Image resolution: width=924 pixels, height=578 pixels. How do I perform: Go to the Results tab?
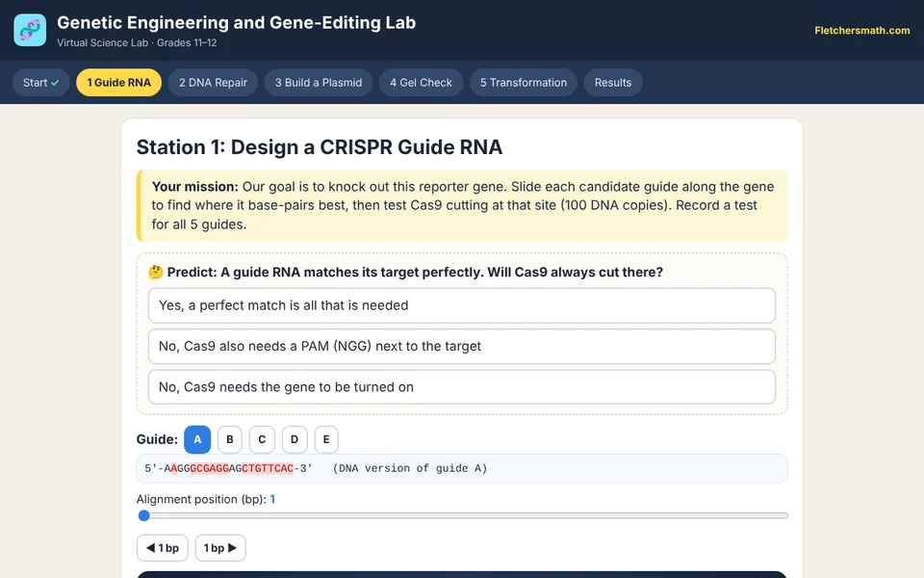tap(613, 83)
